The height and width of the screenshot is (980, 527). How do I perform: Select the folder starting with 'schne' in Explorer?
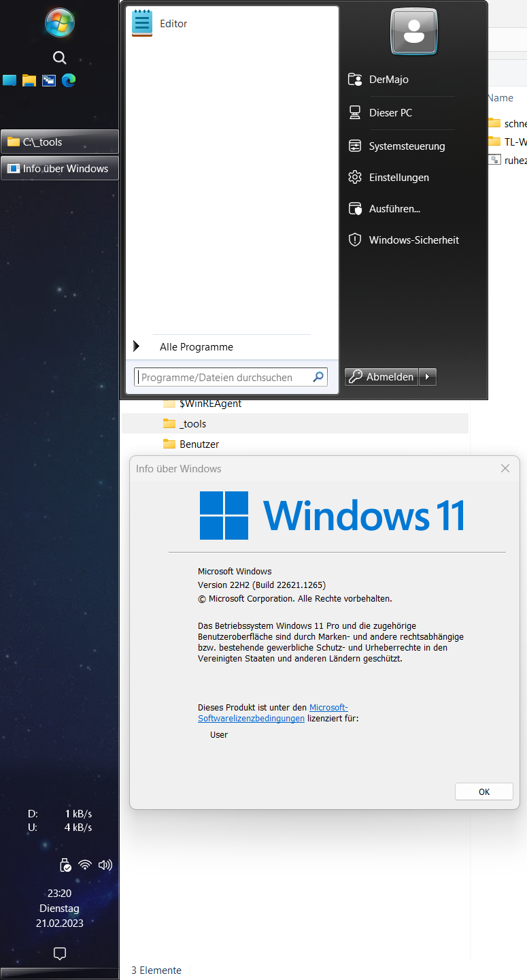[507, 123]
